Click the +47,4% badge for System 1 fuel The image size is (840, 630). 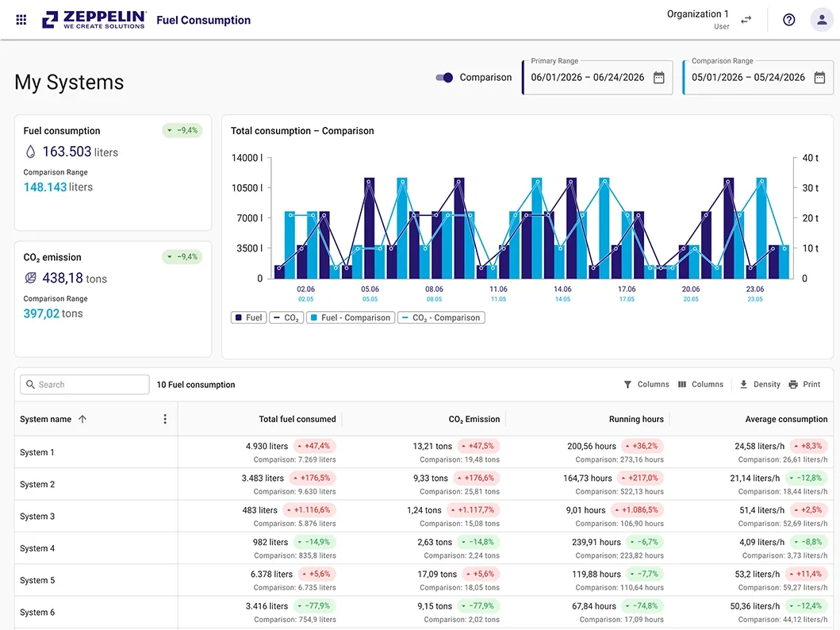coord(314,446)
